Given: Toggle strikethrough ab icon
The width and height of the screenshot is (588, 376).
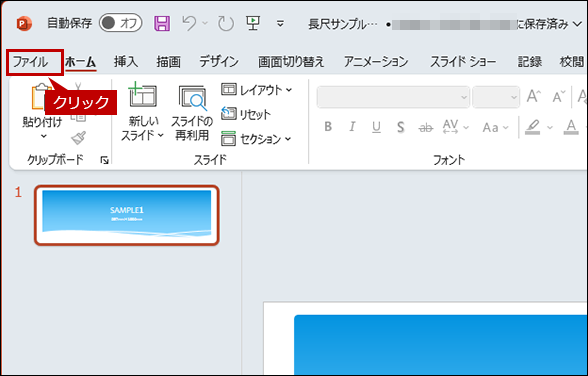Looking at the screenshot, I should click(x=426, y=128).
